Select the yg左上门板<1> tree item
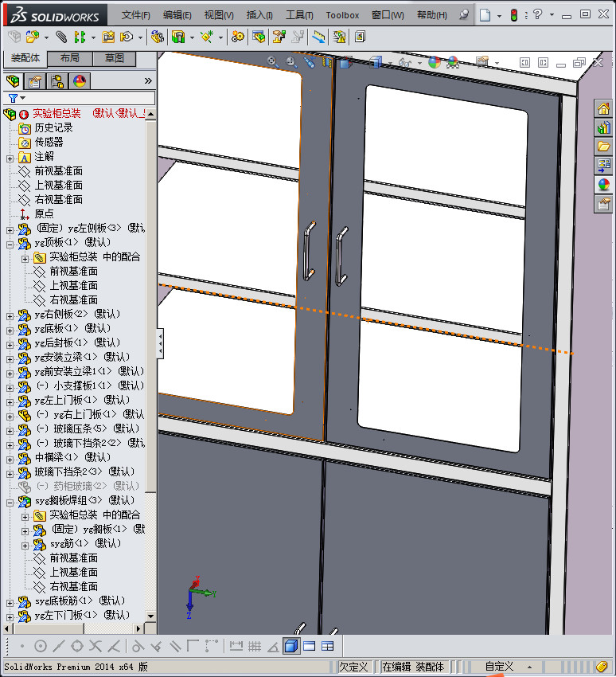This screenshot has height=677, width=616. 82,399
